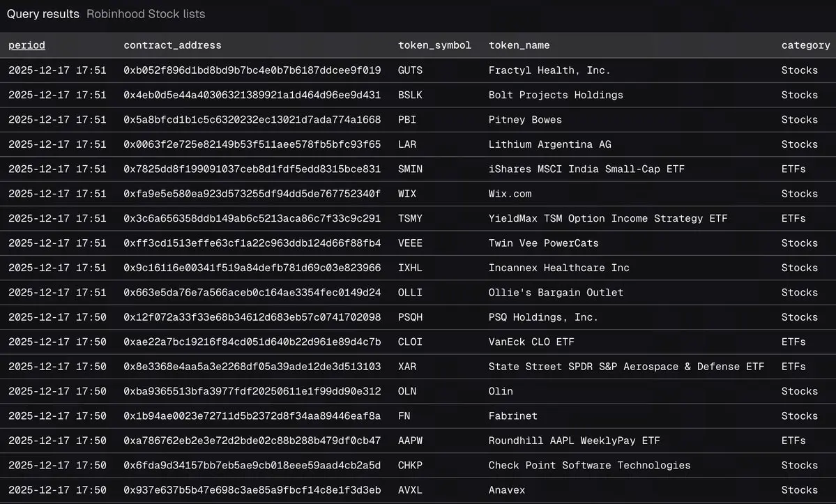
Task: Click the token_name column header
Action: click(x=519, y=45)
